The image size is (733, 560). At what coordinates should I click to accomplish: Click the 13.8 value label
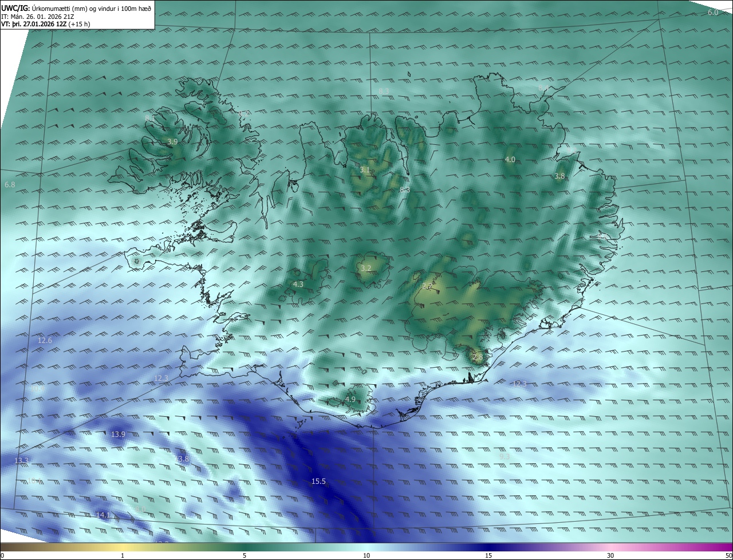pyautogui.click(x=182, y=459)
